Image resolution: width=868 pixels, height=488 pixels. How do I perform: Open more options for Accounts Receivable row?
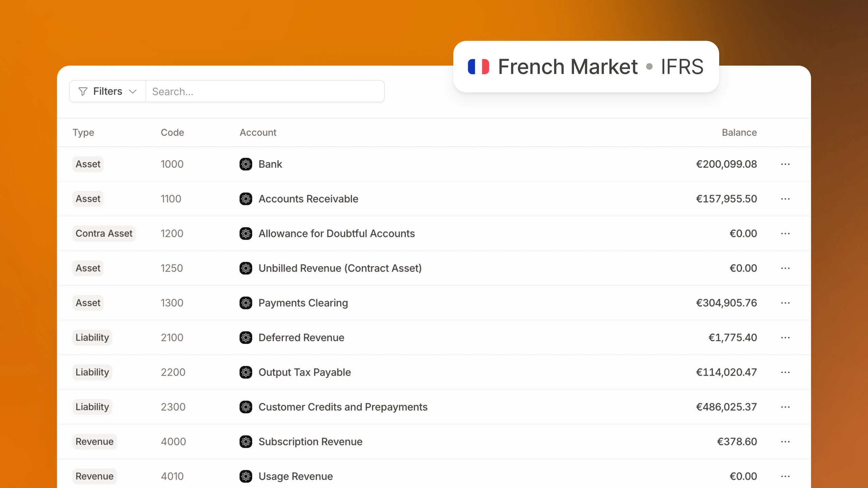tap(785, 199)
